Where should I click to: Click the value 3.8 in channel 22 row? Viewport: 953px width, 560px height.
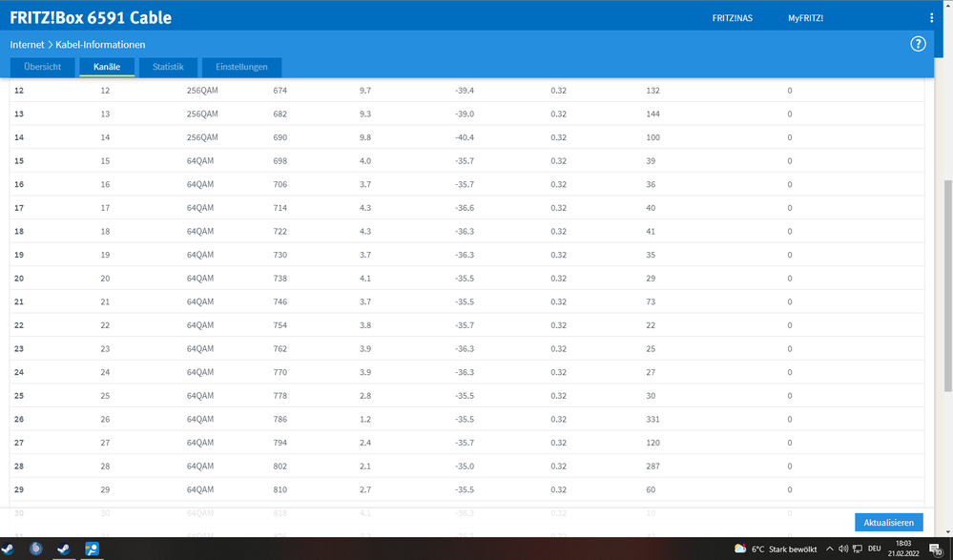click(365, 325)
